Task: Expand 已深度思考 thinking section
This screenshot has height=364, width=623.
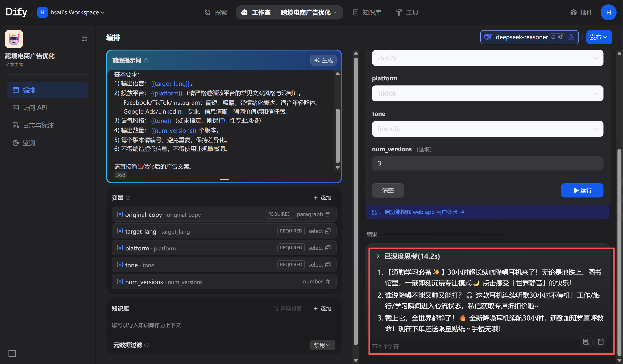Action: [x=408, y=256]
